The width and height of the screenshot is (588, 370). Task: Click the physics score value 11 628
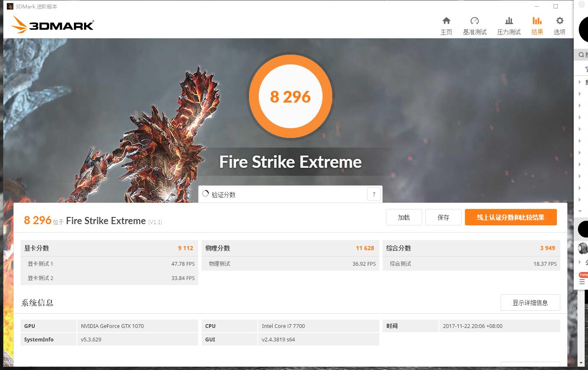(x=365, y=248)
